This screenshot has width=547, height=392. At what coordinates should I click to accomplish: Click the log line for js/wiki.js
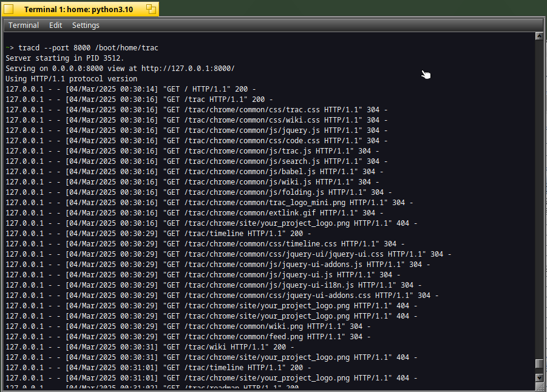click(x=192, y=181)
